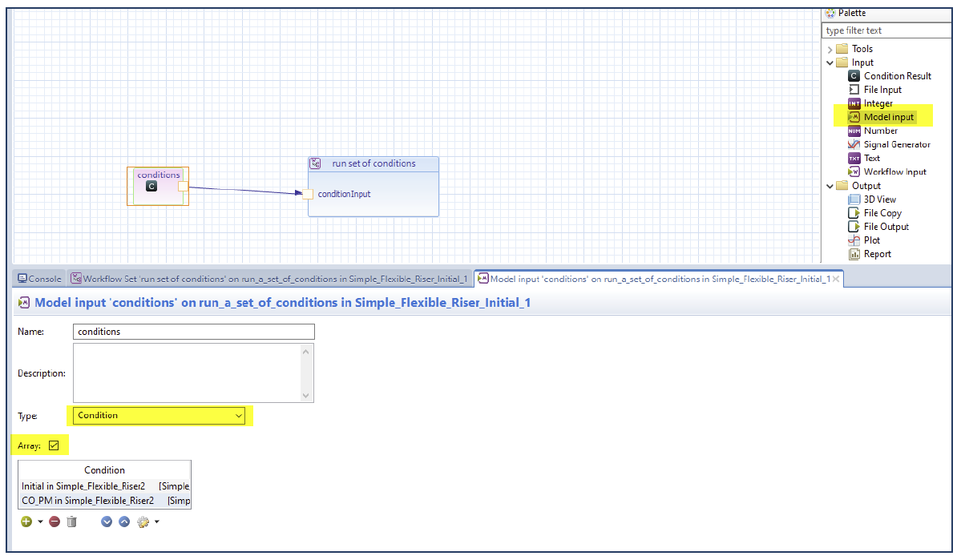
Task: Click the palette filter text box
Action: point(886,30)
